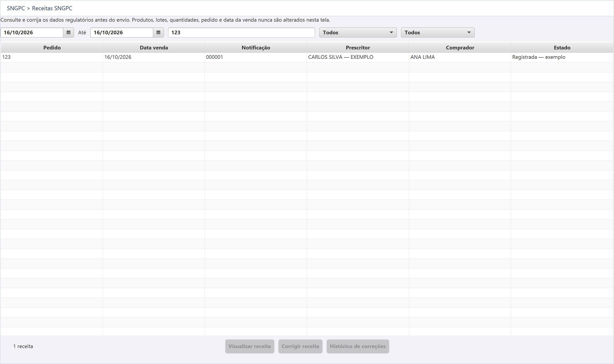Click the start date field 16/10/2026
Image resolution: width=614 pixels, height=364 pixels.
[32, 33]
